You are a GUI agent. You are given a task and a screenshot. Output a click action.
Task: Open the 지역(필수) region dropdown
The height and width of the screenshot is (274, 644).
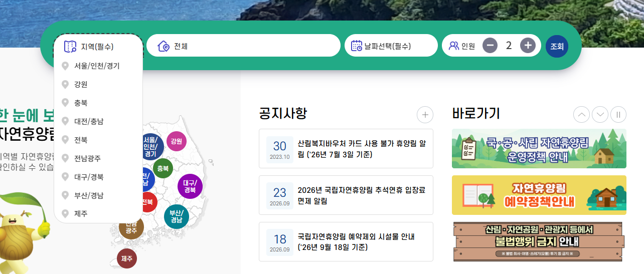(x=98, y=46)
